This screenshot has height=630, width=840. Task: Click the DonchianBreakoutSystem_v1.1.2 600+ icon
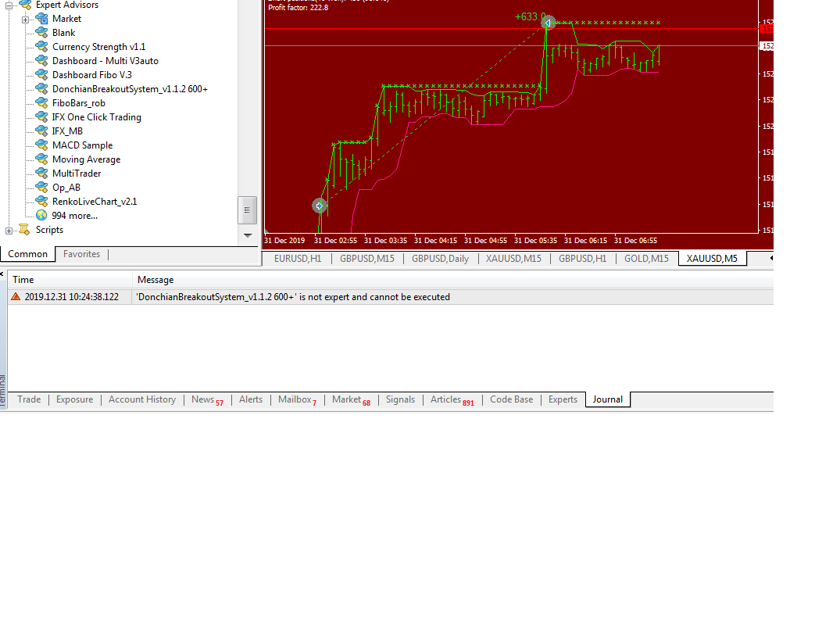click(41, 89)
